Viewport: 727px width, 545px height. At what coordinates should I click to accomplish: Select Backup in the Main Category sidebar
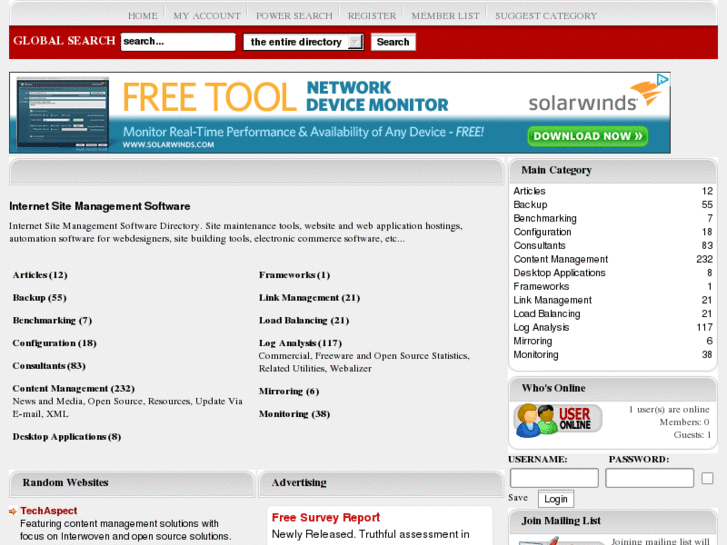point(530,205)
